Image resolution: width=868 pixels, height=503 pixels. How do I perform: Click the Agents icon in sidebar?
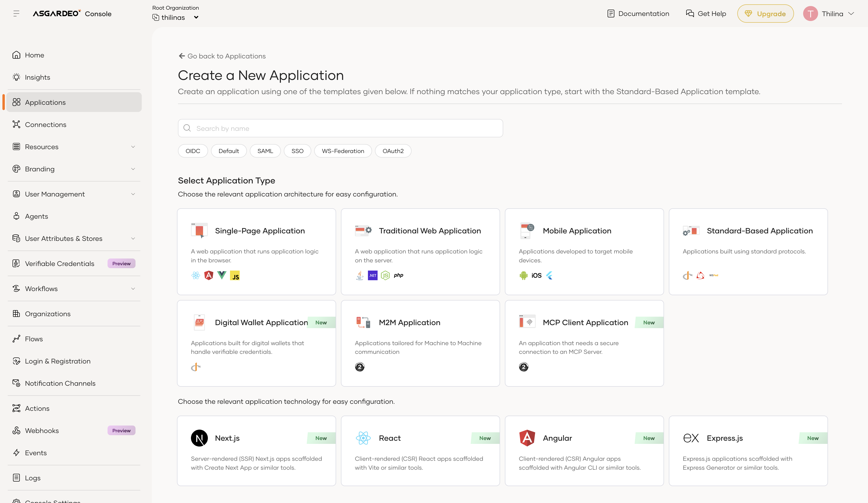tap(16, 216)
